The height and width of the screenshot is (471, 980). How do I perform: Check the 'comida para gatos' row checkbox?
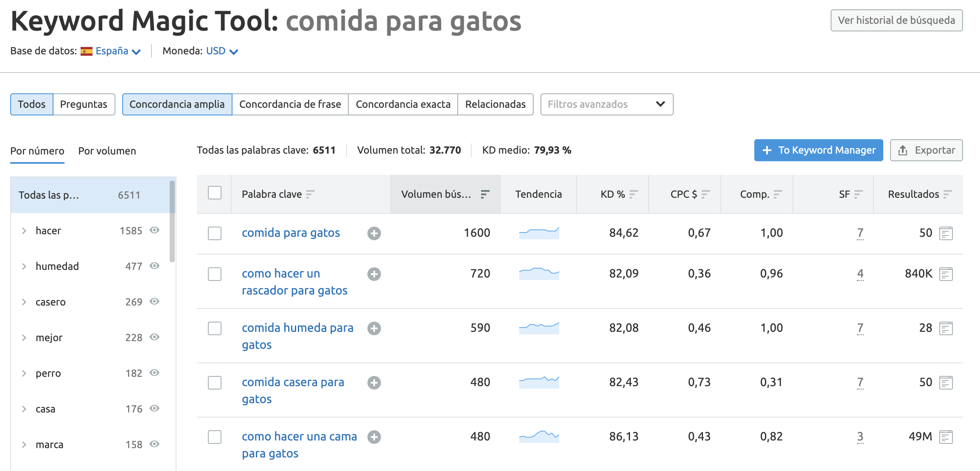(x=215, y=233)
